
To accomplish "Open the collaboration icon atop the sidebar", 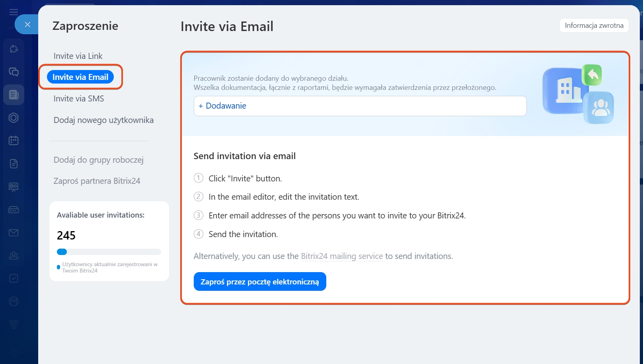I will 14,49.
